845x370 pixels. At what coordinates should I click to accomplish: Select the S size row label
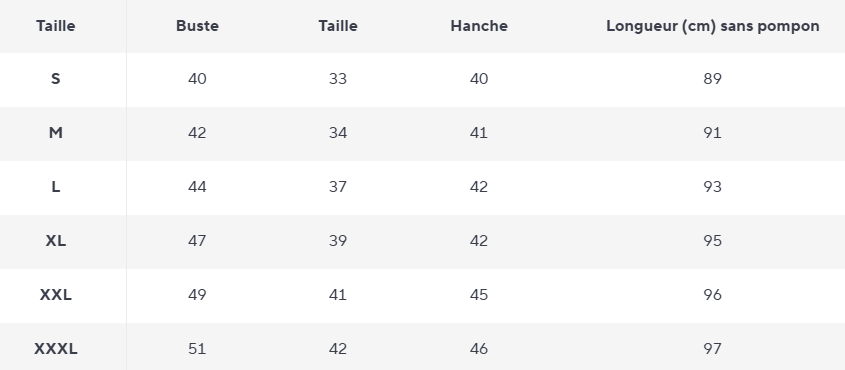[56, 79]
